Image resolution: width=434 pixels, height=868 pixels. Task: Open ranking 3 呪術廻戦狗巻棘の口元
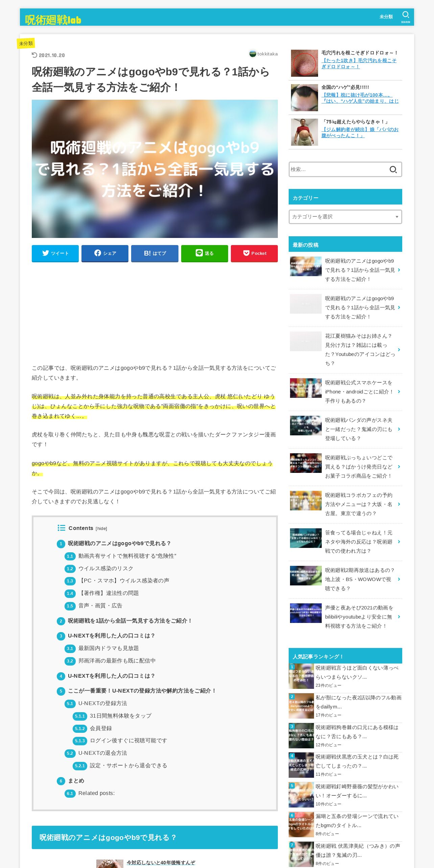(357, 732)
